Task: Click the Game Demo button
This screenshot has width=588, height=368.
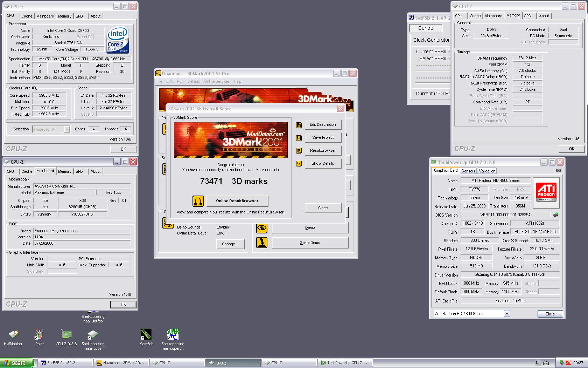Action: [310, 243]
